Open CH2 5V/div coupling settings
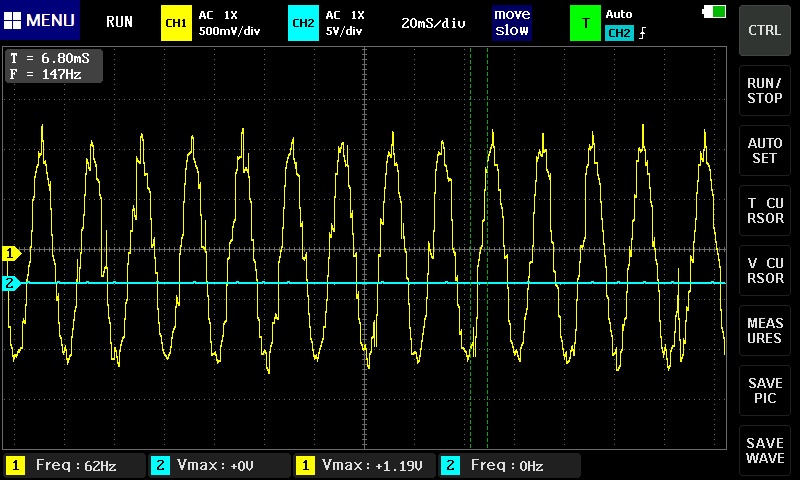The image size is (800, 480). coord(345,22)
